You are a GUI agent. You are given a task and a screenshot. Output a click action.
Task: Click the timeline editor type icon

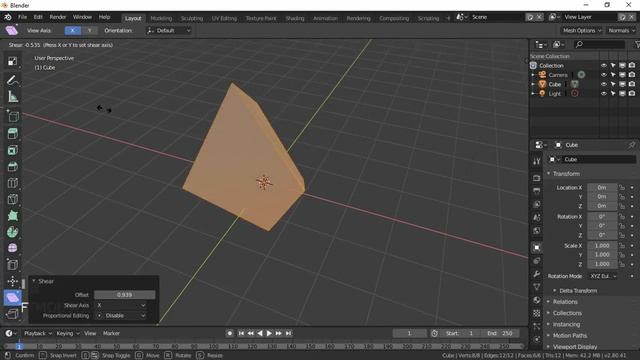[11, 333]
